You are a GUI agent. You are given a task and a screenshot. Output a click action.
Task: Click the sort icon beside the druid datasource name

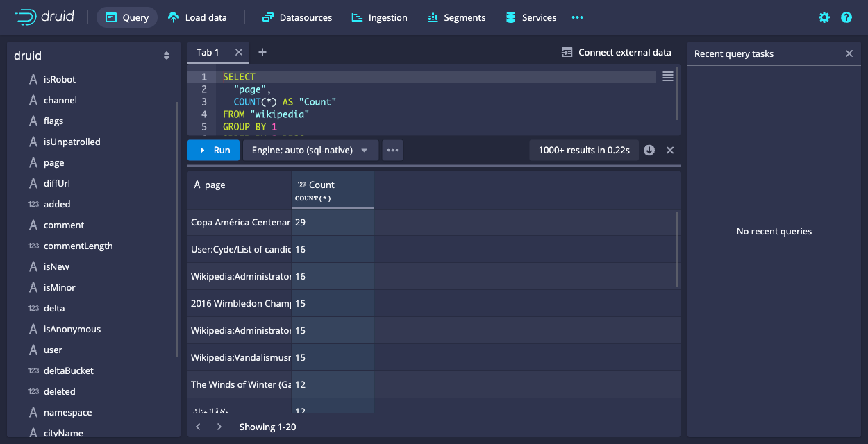click(167, 55)
